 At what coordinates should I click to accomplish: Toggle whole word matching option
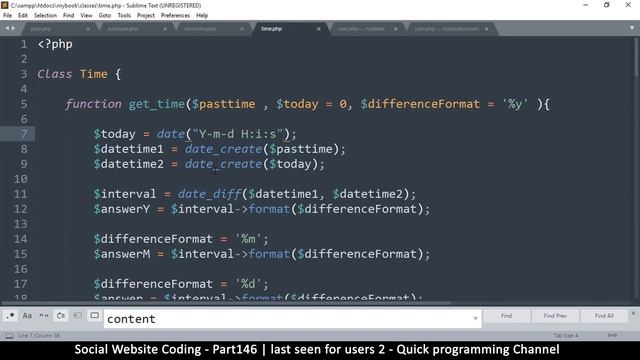click(x=44, y=316)
